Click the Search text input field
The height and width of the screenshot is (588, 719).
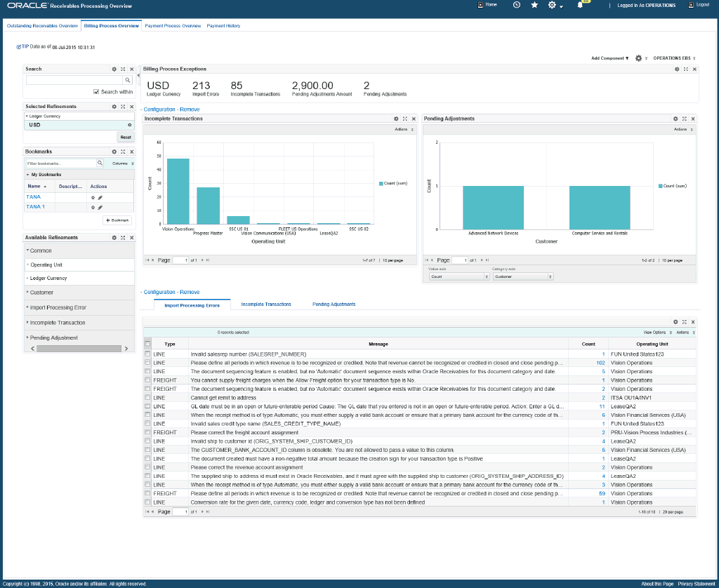pyautogui.click(x=74, y=80)
